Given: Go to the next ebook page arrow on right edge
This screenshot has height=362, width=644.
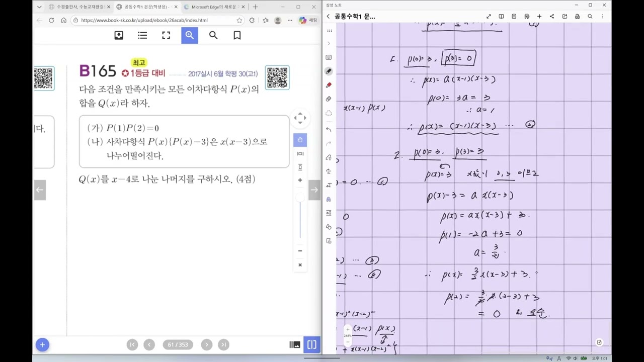Looking at the screenshot, I should 314,190.
